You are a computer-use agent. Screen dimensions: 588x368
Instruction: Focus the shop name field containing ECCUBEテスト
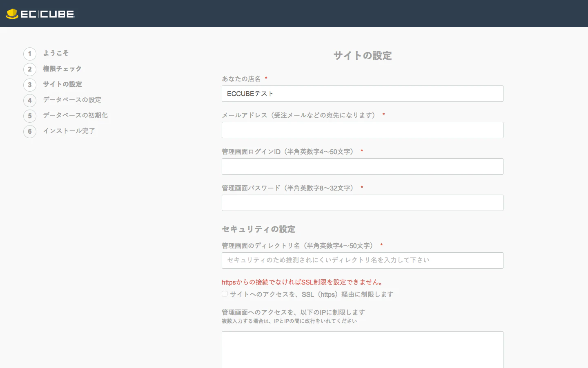coord(363,94)
